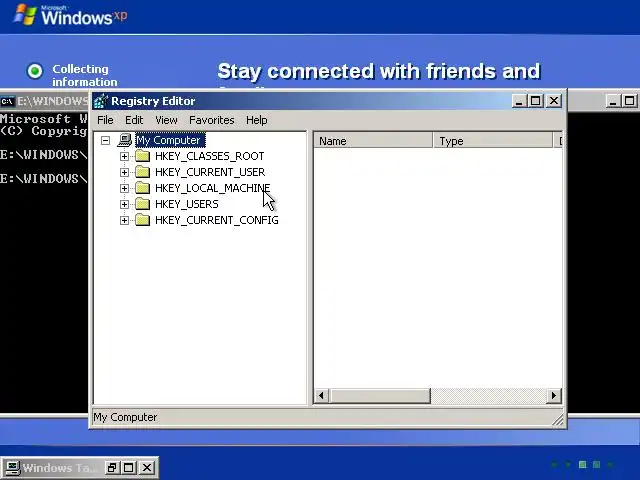Select the HKEY_CURRENT_CONFIG label

[217, 220]
